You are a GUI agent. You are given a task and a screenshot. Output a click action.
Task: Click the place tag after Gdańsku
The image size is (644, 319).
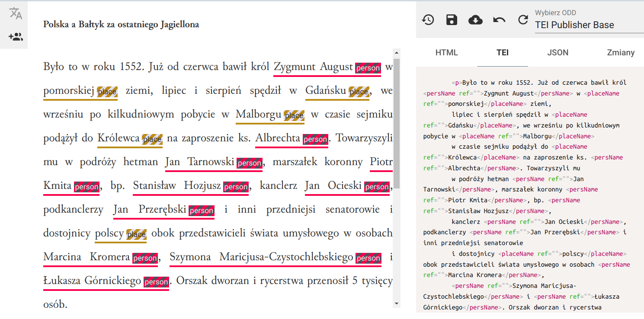point(359,92)
